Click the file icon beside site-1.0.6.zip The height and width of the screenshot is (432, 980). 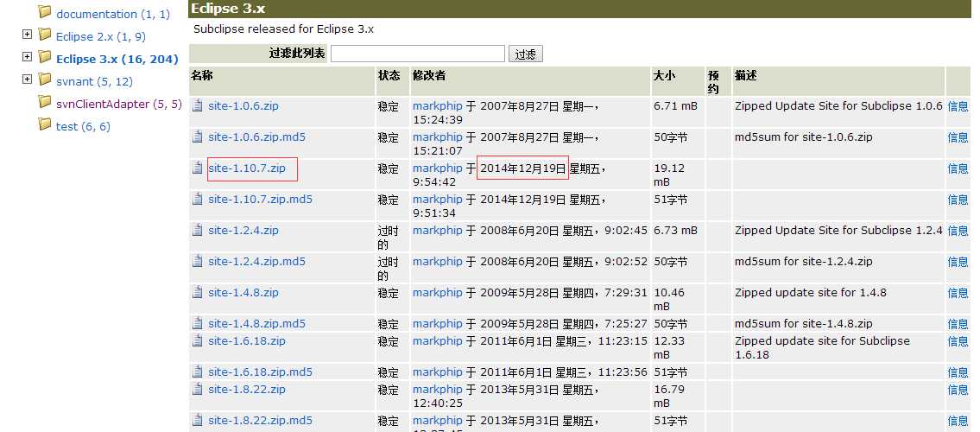pos(198,105)
